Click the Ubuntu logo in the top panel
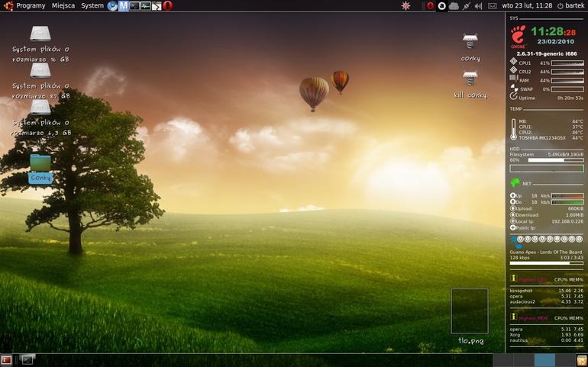The height and width of the screenshot is (367, 588). [8, 5]
